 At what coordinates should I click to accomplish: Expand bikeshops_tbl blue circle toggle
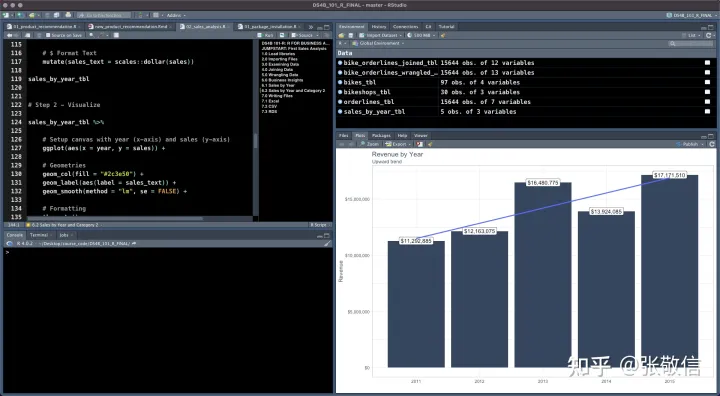click(x=340, y=92)
